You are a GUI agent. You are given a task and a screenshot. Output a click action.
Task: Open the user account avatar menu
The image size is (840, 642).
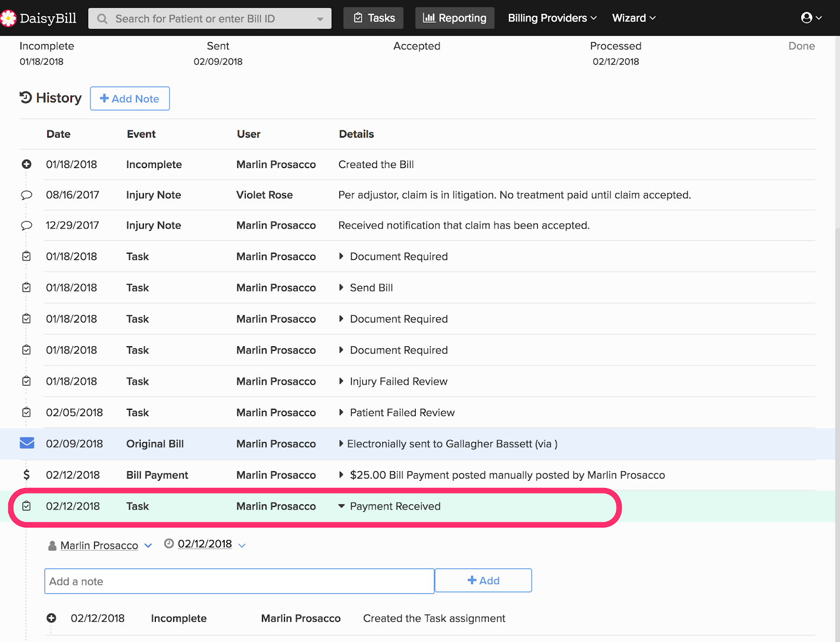coord(811,18)
